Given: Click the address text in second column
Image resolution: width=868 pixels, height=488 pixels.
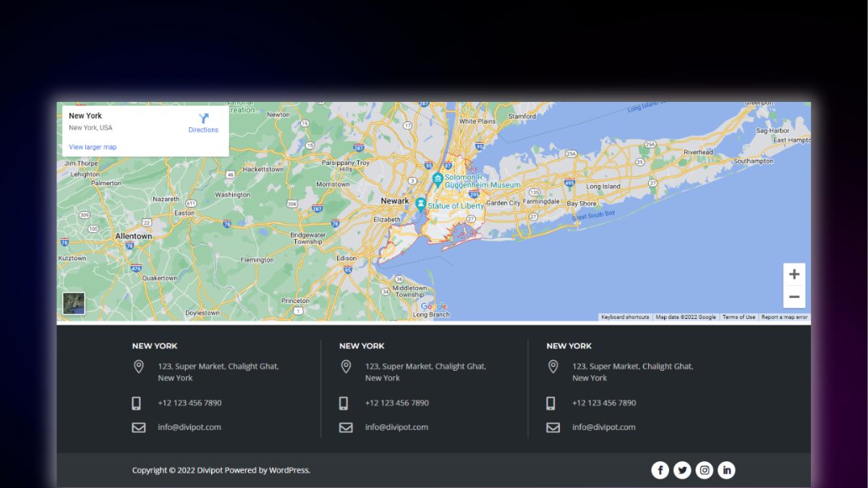Looking at the screenshot, I should [x=425, y=372].
